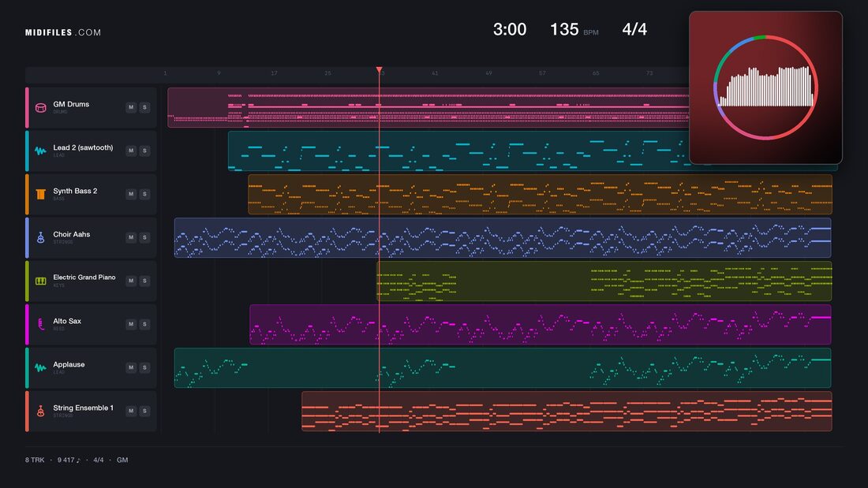Solo the Choir Aahs track
Viewport: 868px width, 488px height.
click(x=144, y=237)
